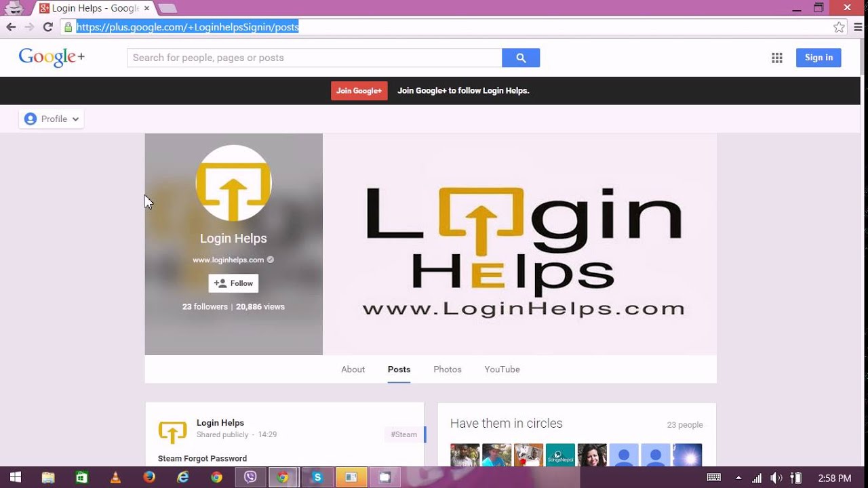Click the SongsNepal follower avatar
The height and width of the screenshot is (488, 868).
click(x=560, y=455)
